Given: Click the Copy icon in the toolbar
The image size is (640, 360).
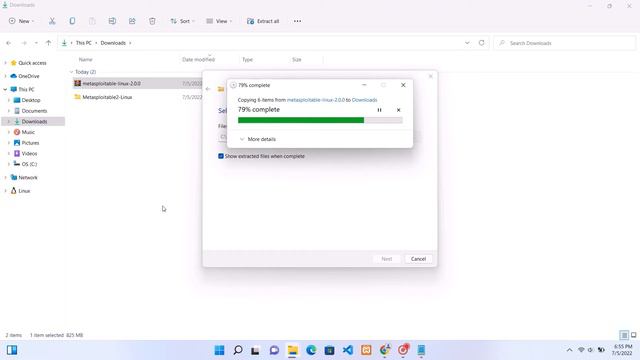Looking at the screenshot, I should click(x=72, y=21).
